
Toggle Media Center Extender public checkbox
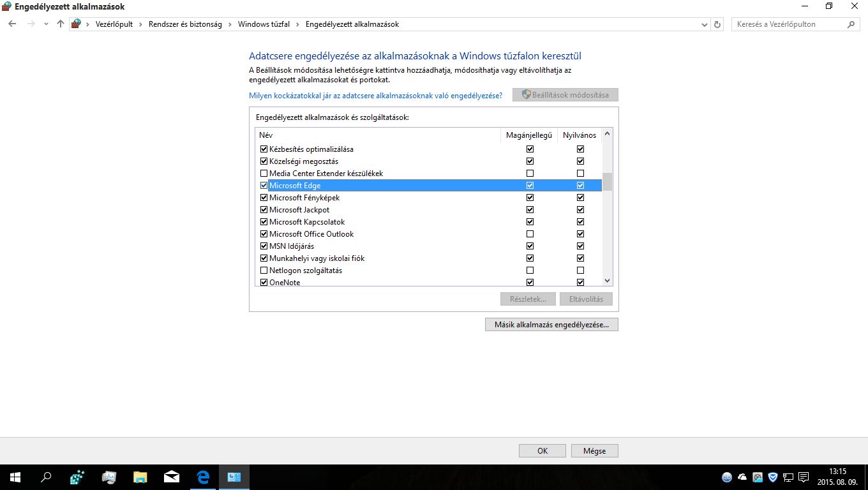pyautogui.click(x=580, y=174)
